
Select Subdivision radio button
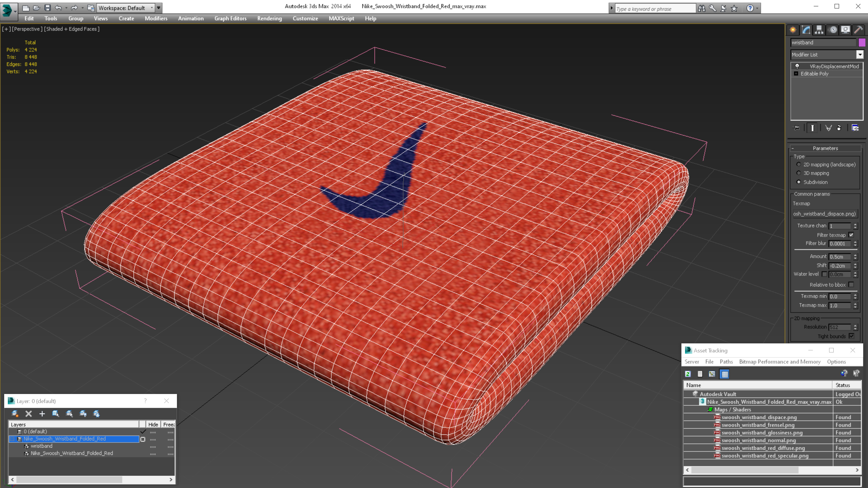pos(799,182)
